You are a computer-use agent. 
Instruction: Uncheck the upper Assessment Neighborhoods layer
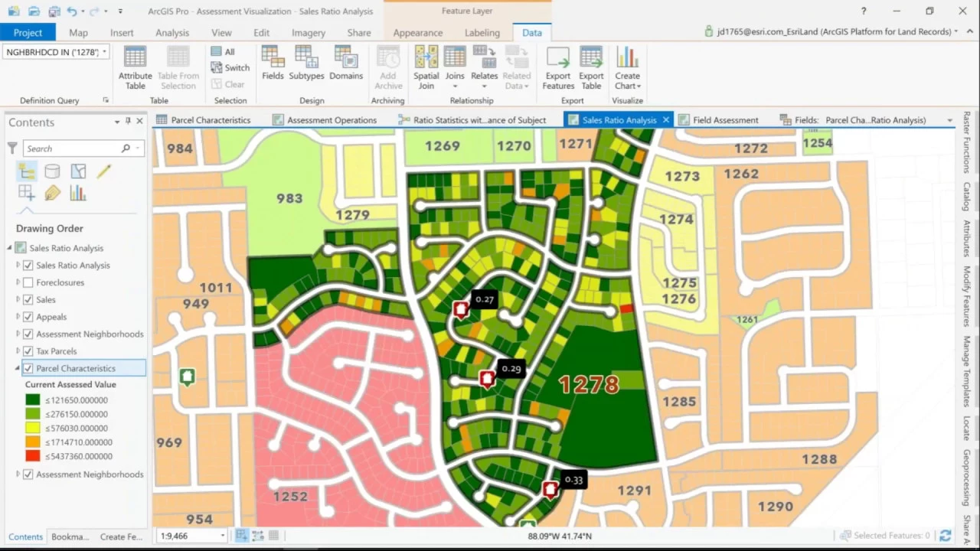tap(28, 334)
